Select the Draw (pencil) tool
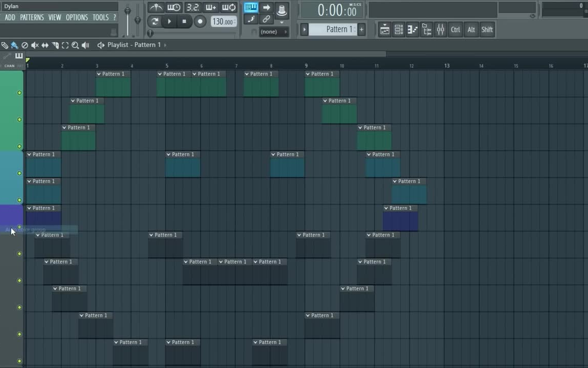 pyautogui.click(x=5, y=45)
